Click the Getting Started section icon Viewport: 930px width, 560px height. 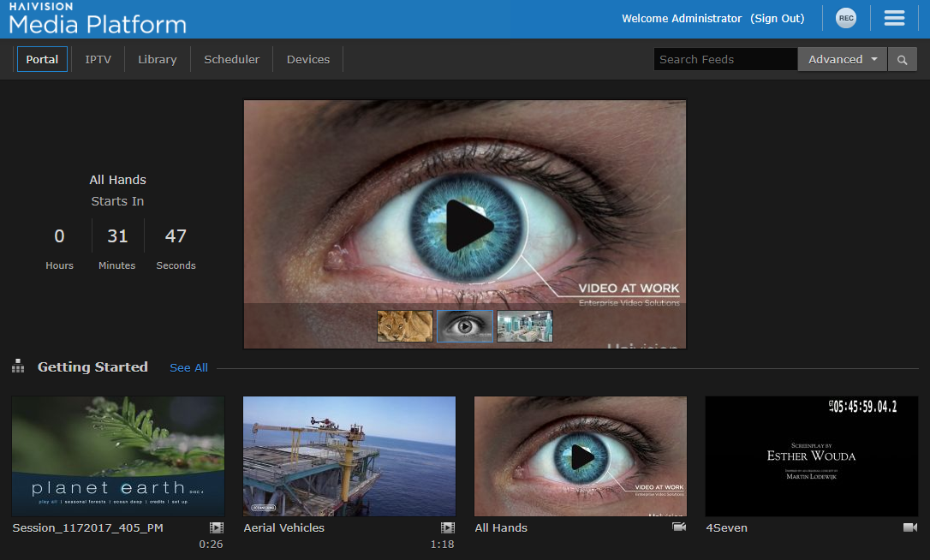(18, 366)
